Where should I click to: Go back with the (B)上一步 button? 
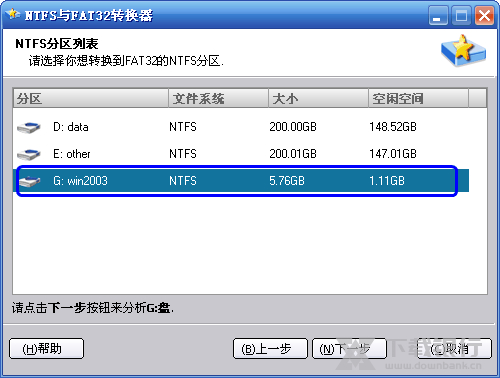(270, 349)
